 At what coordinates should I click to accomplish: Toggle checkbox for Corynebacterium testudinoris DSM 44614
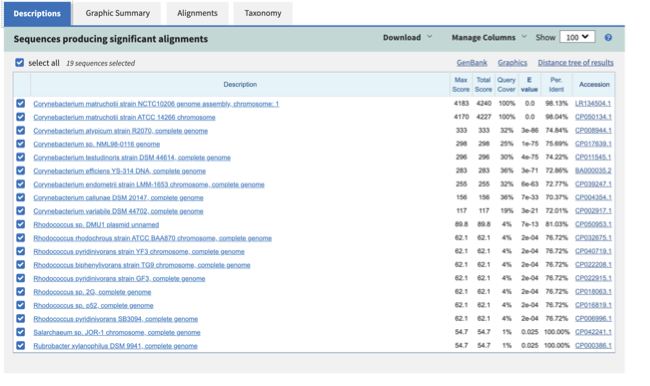(20, 157)
